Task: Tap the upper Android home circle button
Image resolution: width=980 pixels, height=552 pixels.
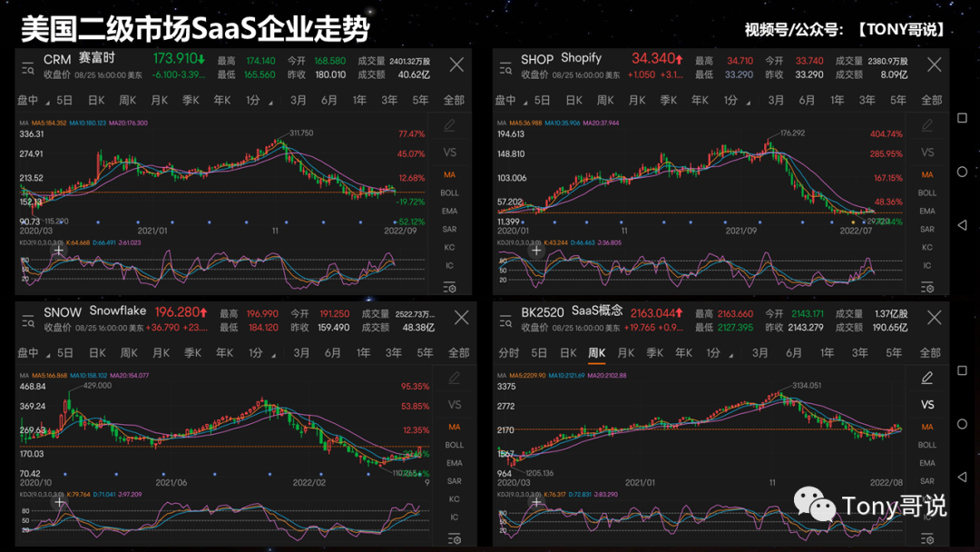Action: pyautogui.click(x=962, y=172)
